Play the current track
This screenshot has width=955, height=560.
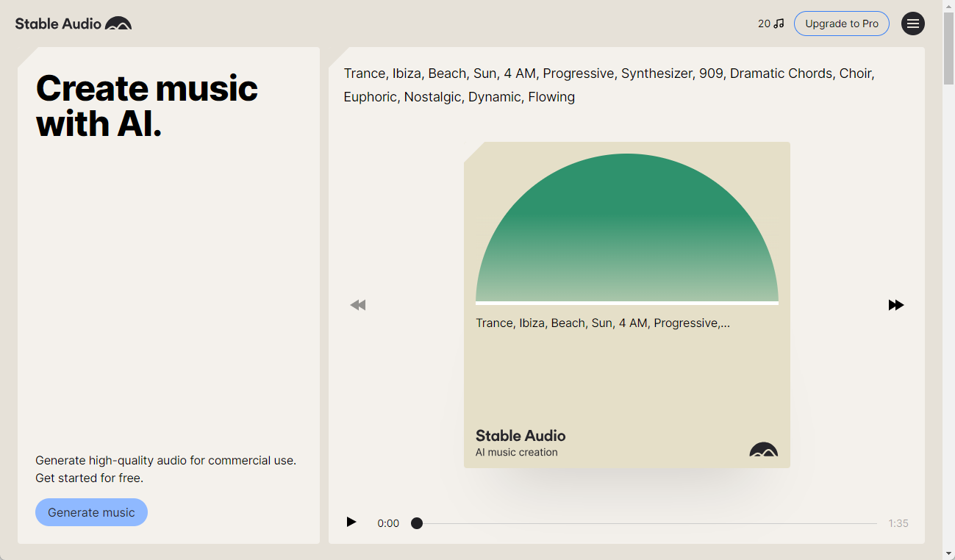[x=351, y=522]
